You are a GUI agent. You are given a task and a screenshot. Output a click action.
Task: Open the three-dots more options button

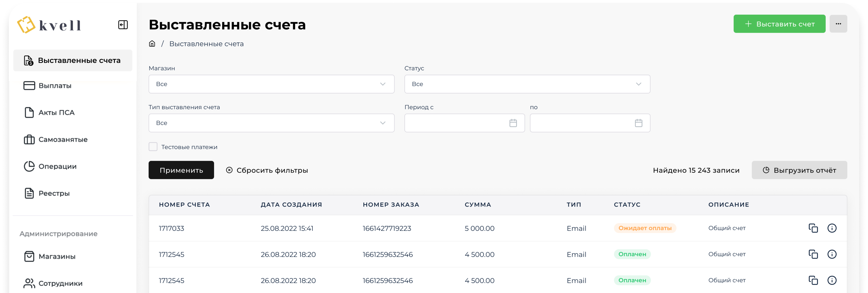[x=838, y=24]
